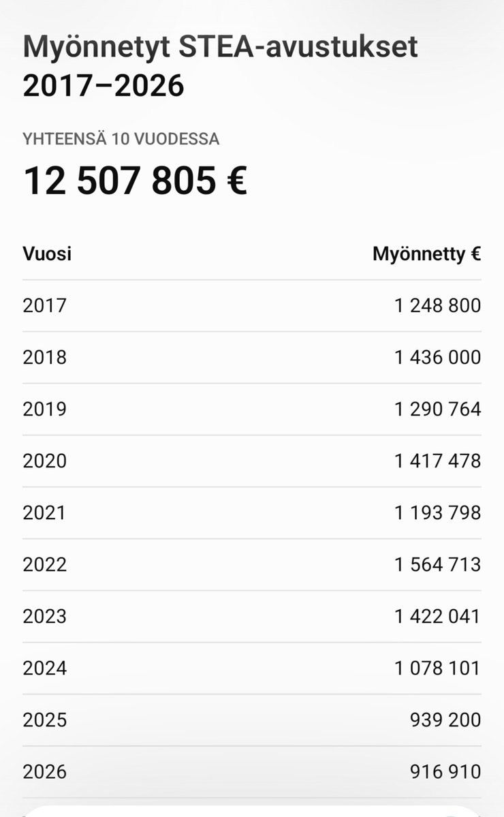504x817 pixels.
Task: Select the 2017 year row
Action: pyautogui.click(x=252, y=306)
